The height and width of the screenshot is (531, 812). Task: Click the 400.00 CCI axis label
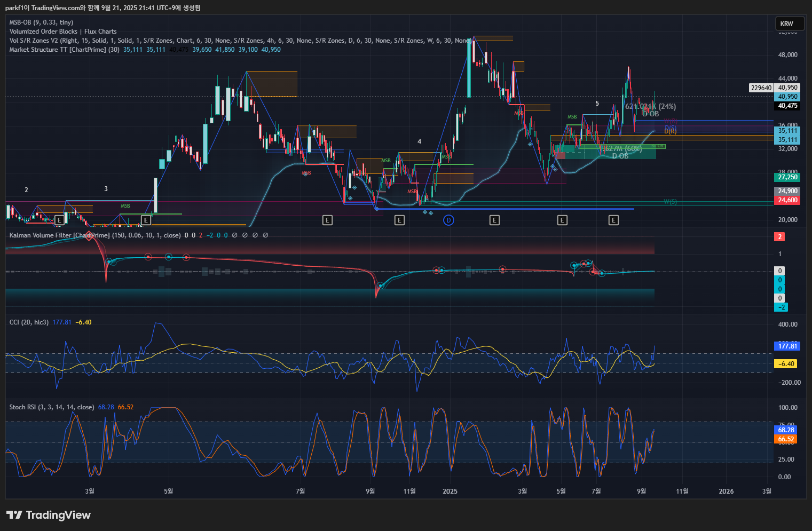click(x=787, y=324)
